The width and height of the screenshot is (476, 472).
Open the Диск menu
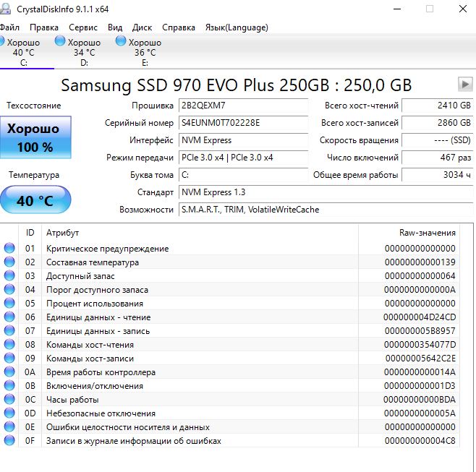coord(142,27)
